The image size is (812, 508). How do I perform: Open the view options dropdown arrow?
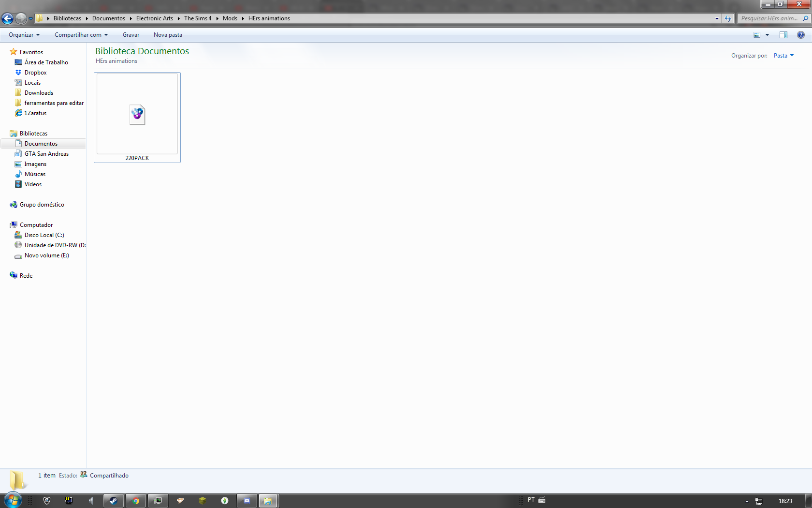tap(767, 35)
